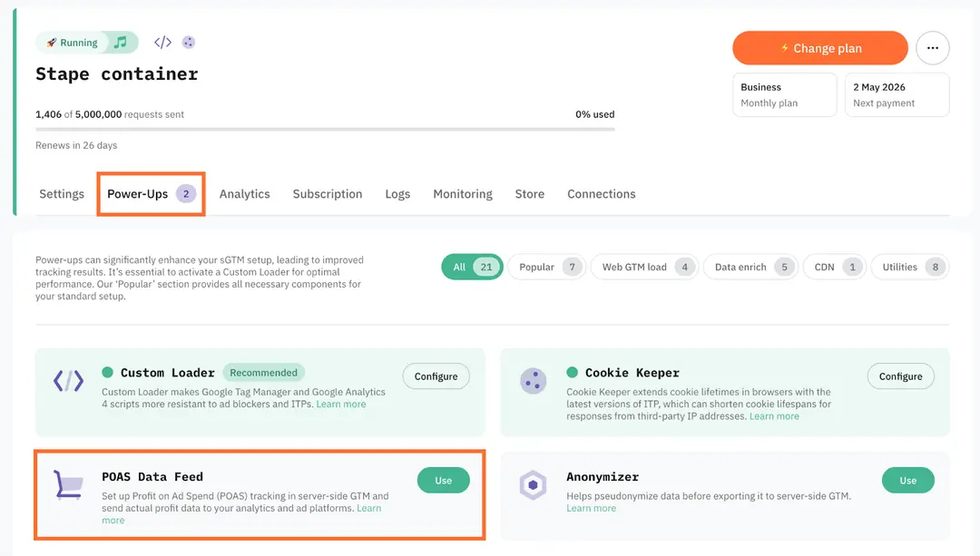Click the Cookie Keeper round cookie icon
This screenshot has width=980, height=556.
pyautogui.click(x=534, y=381)
